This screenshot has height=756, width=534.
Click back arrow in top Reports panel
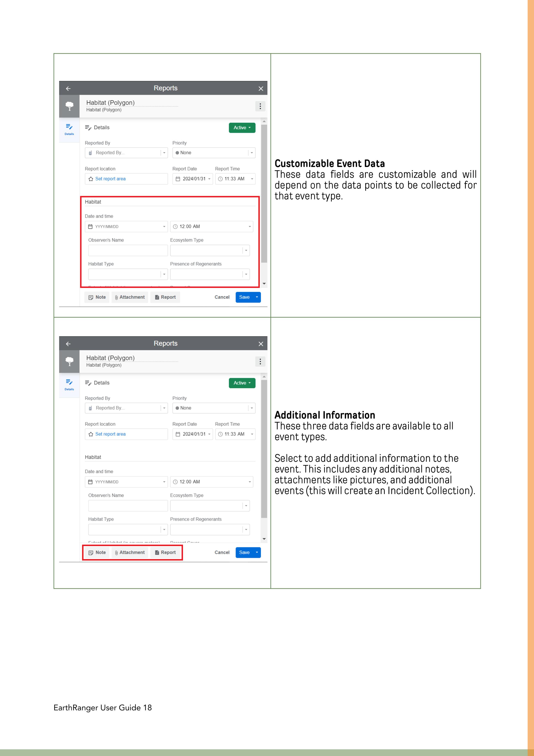pyautogui.click(x=68, y=89)
